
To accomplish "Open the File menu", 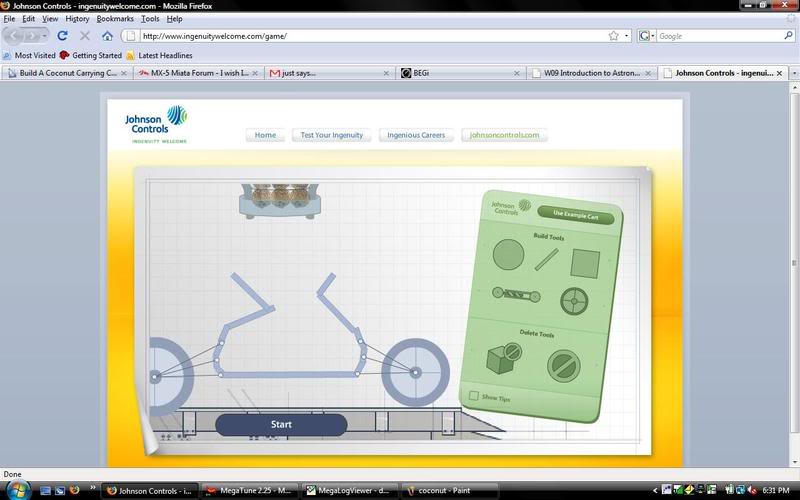I will [x=9, y=19].
